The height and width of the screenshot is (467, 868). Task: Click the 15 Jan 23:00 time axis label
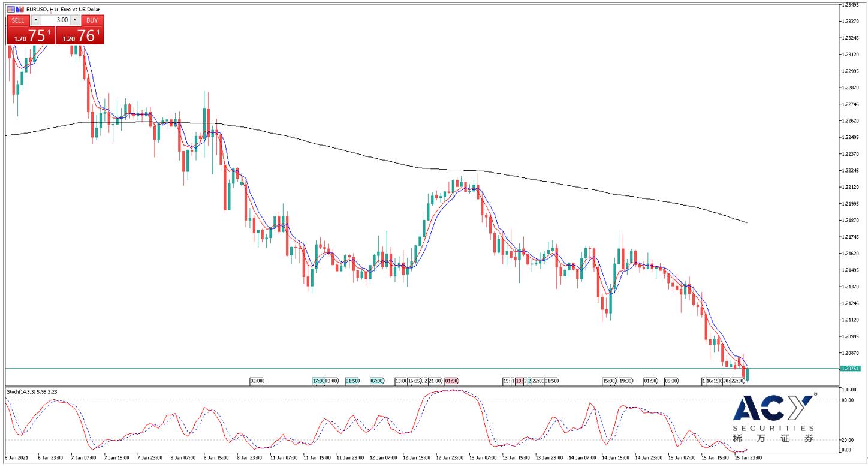tap(749, 457)
